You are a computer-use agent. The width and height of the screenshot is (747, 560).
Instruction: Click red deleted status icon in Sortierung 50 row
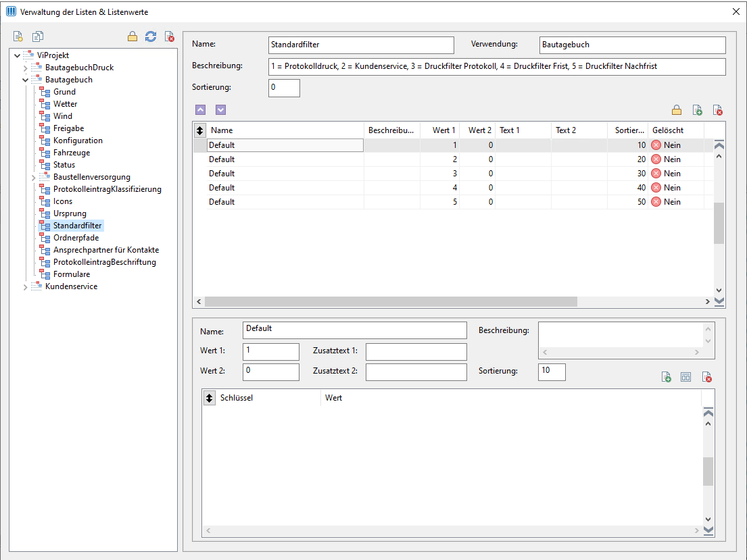(x=656, y=202)
